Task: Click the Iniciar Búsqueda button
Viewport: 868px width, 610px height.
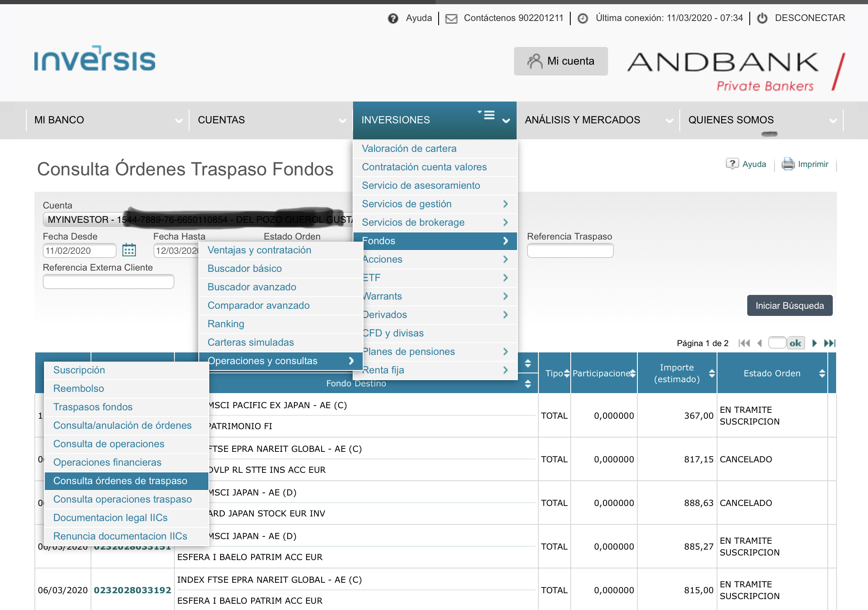Action: click(790, 305)
